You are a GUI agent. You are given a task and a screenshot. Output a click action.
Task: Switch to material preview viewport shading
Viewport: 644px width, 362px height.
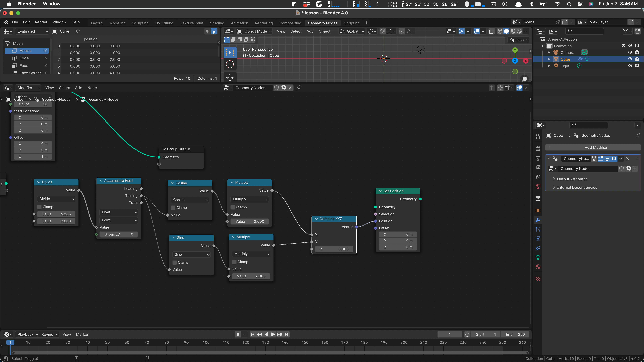click(x=513, y=31)
